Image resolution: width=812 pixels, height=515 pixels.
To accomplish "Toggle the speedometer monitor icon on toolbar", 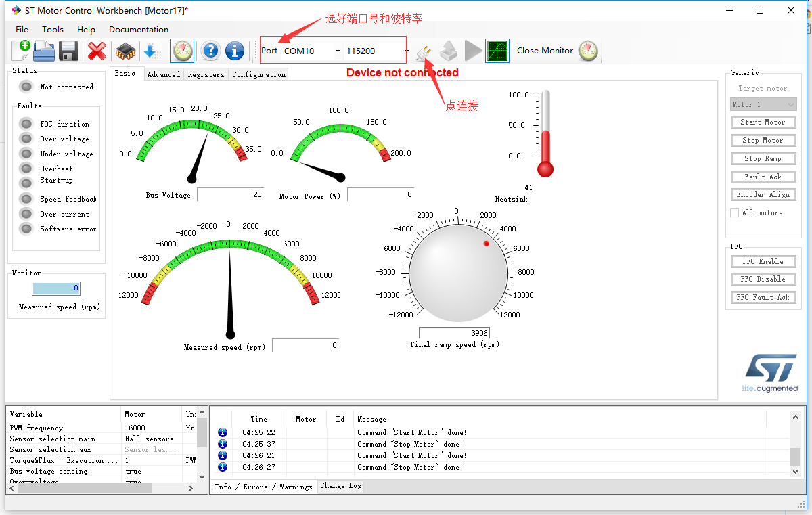I will (x=181, y=50).
